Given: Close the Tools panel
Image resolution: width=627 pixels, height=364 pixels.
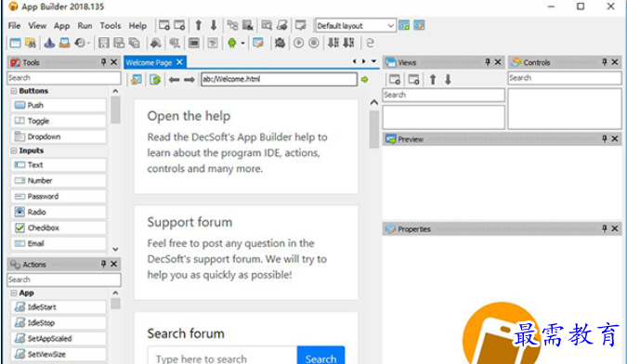Looking at the screenshot, I should click(114, 62).
